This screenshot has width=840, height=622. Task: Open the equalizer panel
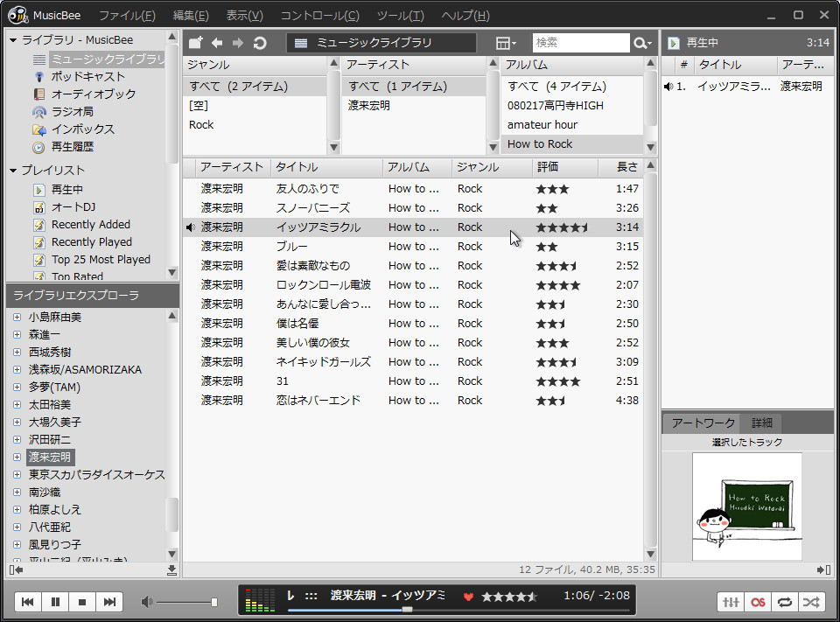(x=731, y=602)
